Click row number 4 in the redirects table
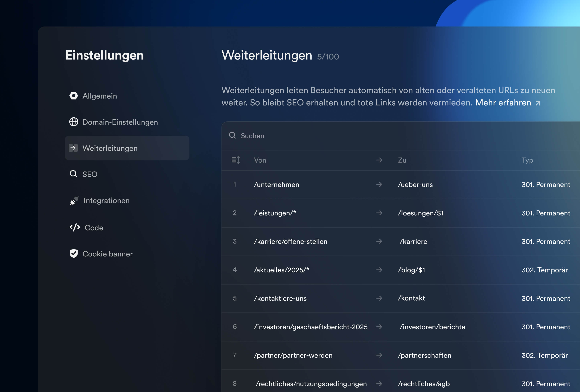The image size is (580, 392). (x=235, y=270)
